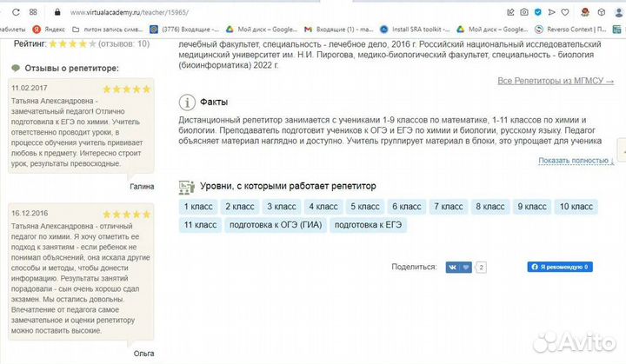Open the red character extension icon
Viewport: 626px width, 364px height.
(x=585, y=12)
